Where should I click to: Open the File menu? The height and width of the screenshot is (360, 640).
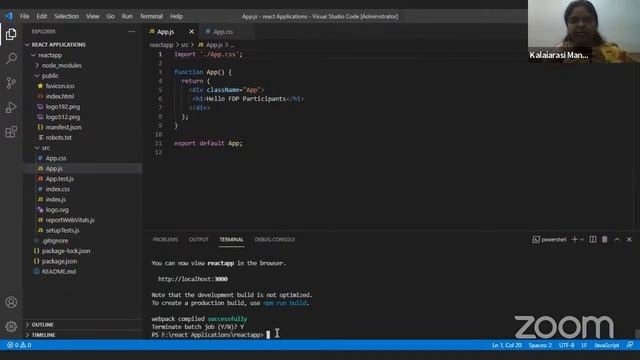24,16
